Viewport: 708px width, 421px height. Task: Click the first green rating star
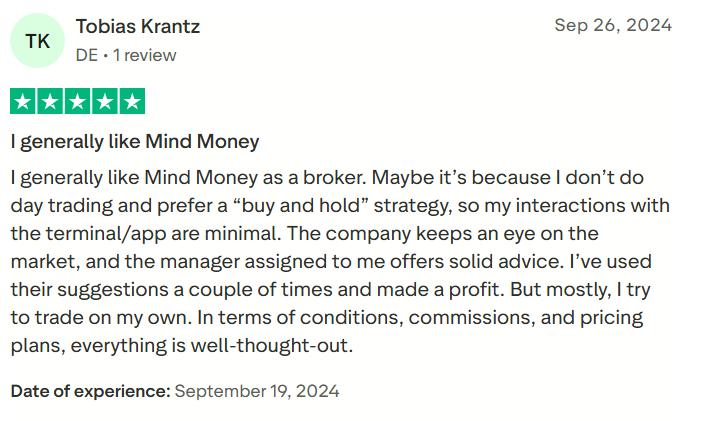pyautogui.click(x=23, y=101)
